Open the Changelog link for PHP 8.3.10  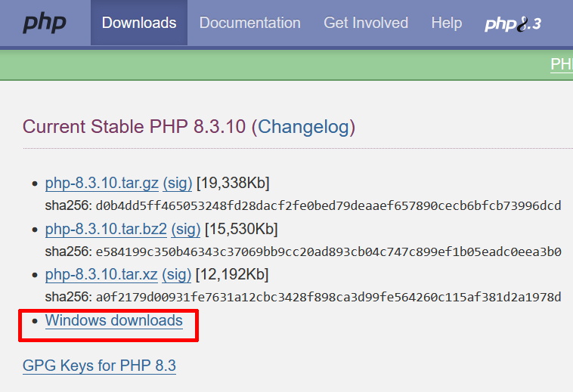click(306, 126)
